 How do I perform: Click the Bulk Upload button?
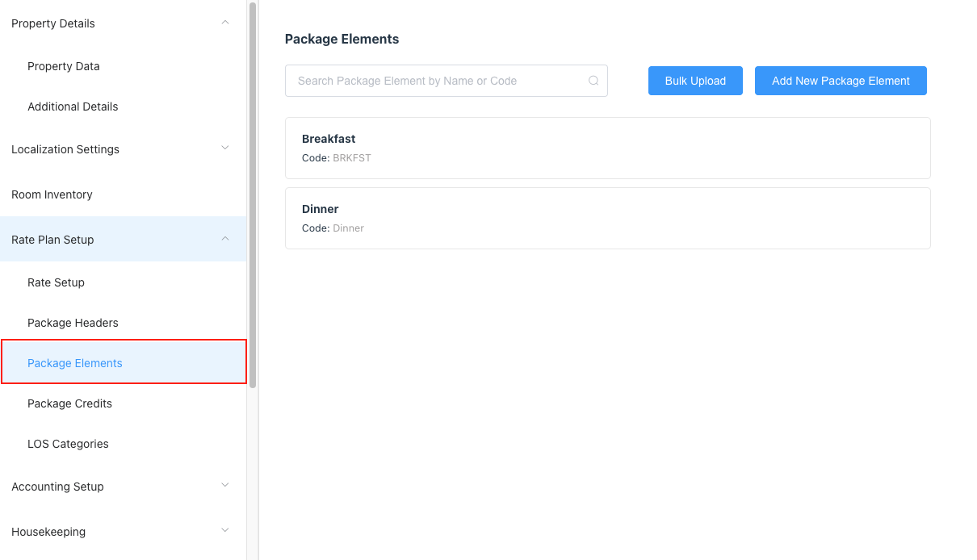pos(695,81)
